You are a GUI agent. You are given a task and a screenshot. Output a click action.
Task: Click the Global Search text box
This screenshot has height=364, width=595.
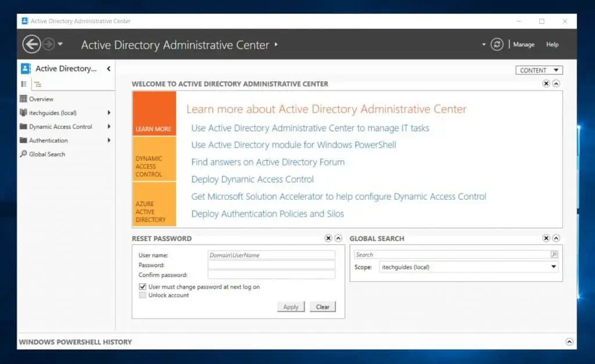(452, 255)
